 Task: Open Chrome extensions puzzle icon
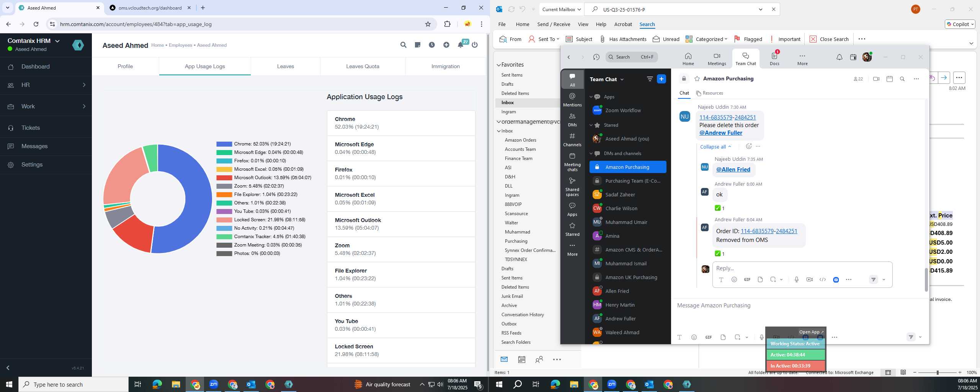[447, 24]
